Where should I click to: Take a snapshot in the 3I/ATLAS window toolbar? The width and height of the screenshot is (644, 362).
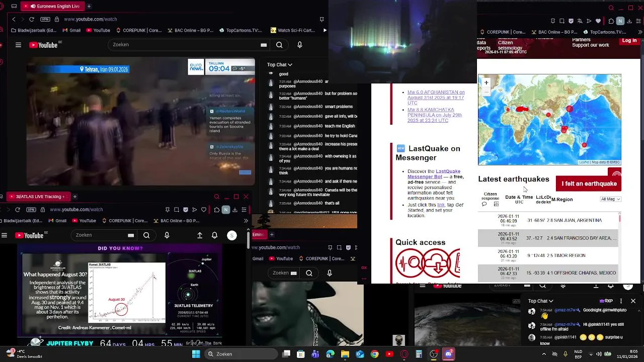(x=177, y=210)
